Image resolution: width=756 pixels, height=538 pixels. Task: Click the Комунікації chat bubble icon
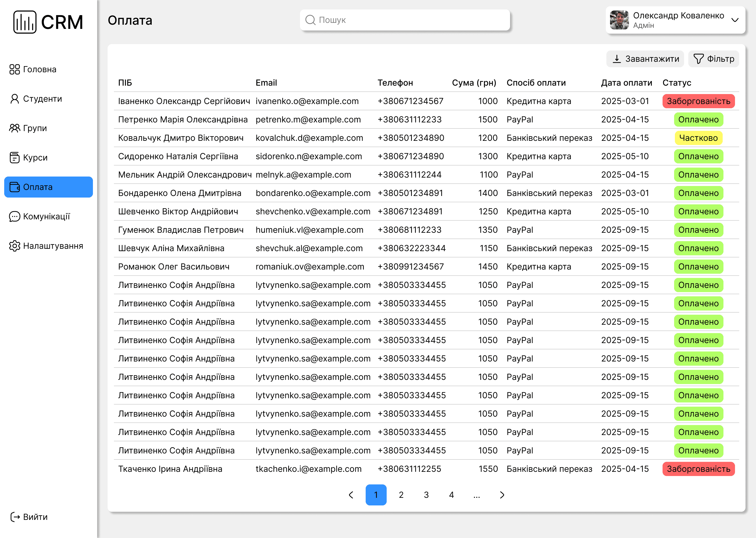[14, 216]
